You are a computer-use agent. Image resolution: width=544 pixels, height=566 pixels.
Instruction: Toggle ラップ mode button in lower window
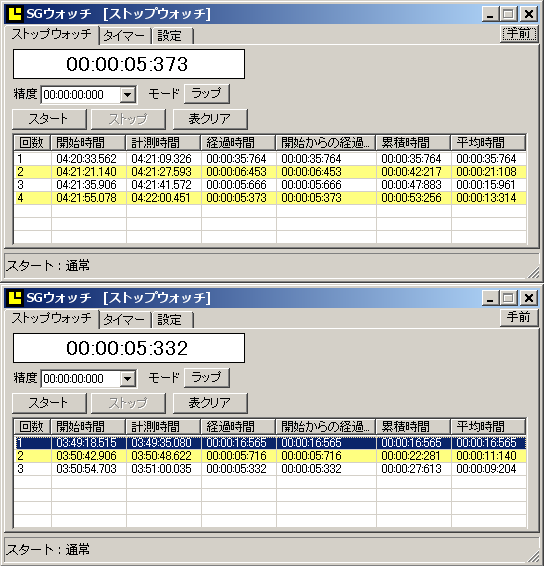click(206, 377)
